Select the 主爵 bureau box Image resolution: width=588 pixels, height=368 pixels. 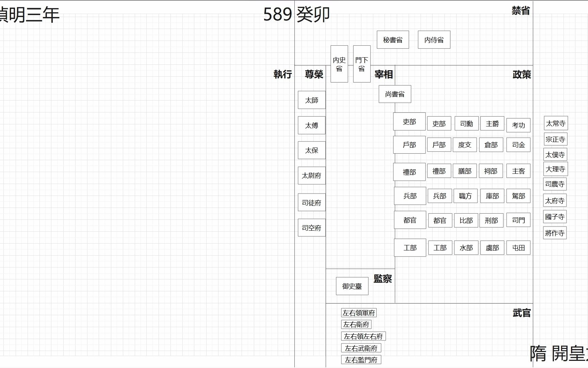[x=492, y=124]
